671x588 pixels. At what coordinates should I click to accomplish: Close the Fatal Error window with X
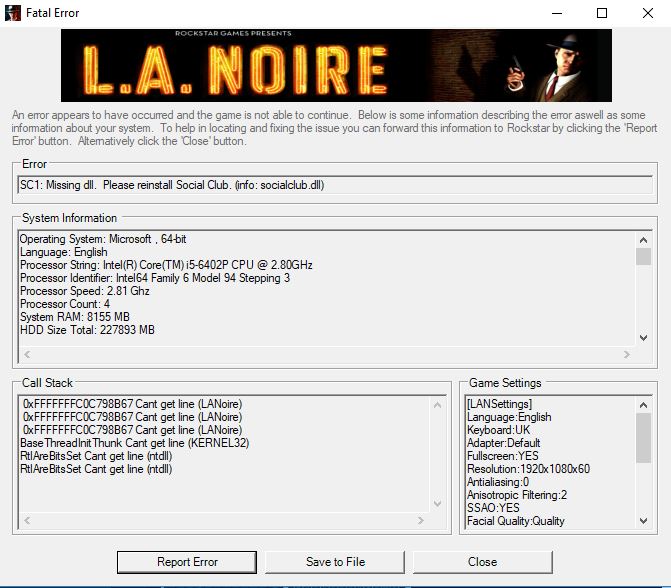pyautogui.click(x=648, y=13)
